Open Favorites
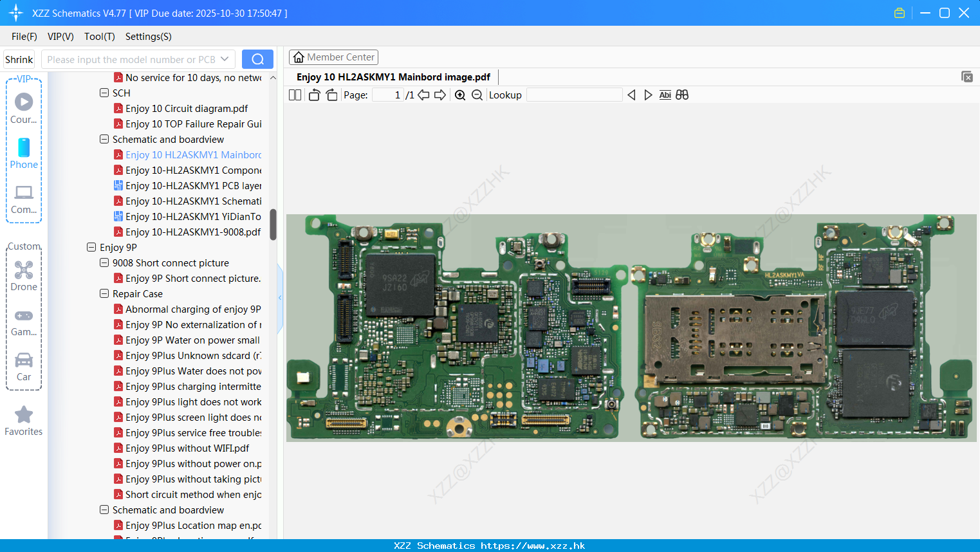 [x=24, y=421]
